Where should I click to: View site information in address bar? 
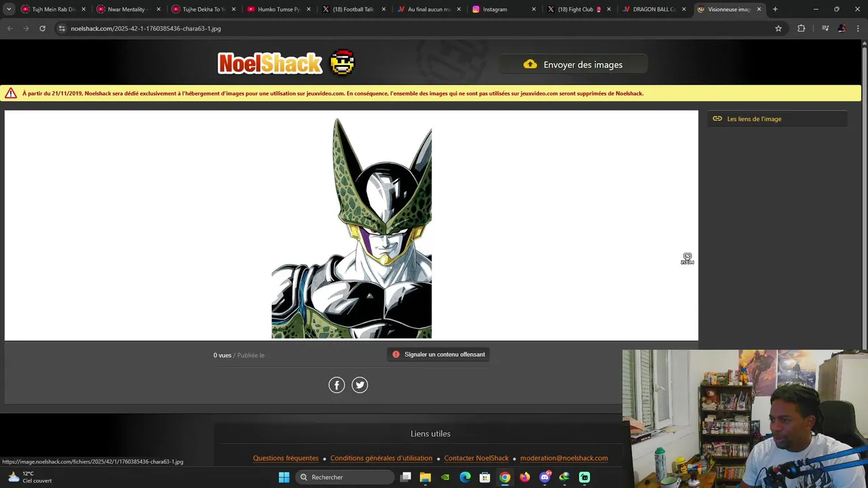[x=62, y=28]
